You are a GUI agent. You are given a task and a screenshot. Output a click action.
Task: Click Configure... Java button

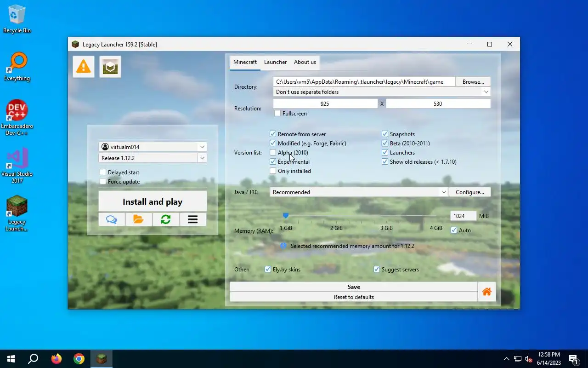(x=470, y=192)
